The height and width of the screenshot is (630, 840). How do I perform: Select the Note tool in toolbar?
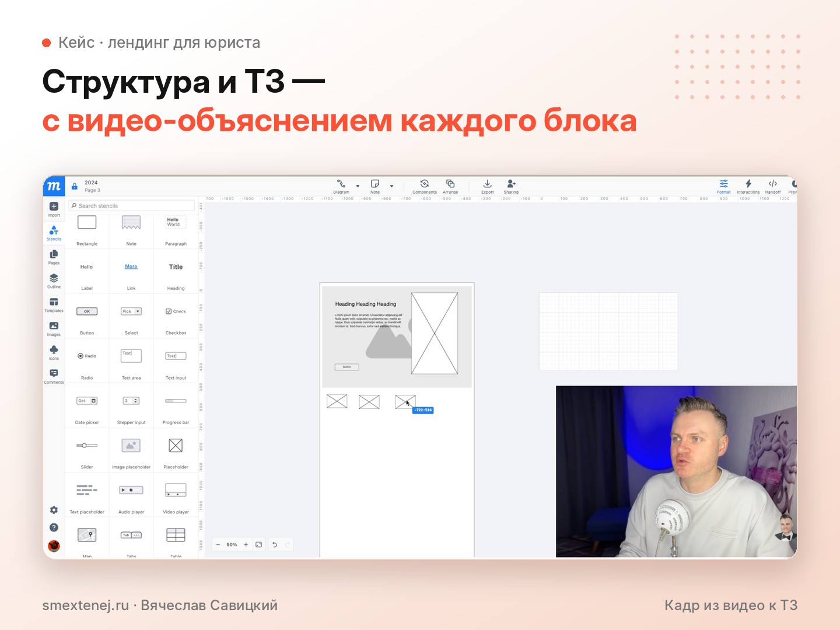coord(375,186)
